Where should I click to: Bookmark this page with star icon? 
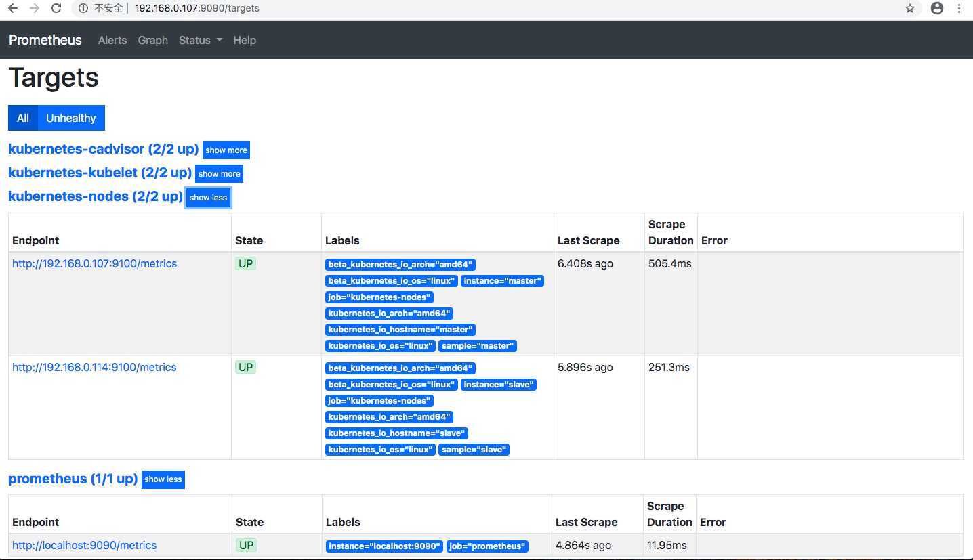pos(910,8)
